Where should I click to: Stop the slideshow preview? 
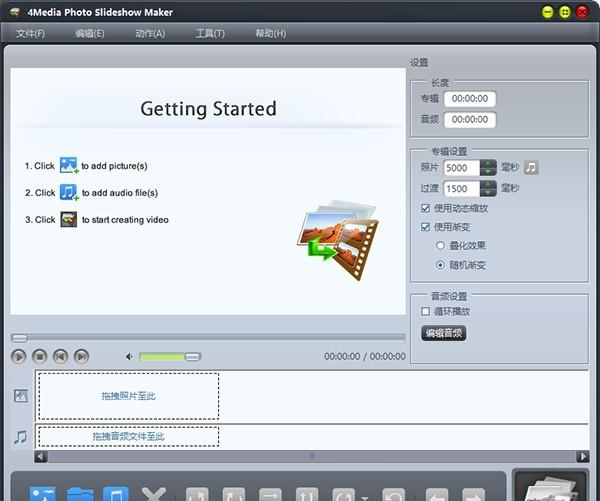coord(39,356)
